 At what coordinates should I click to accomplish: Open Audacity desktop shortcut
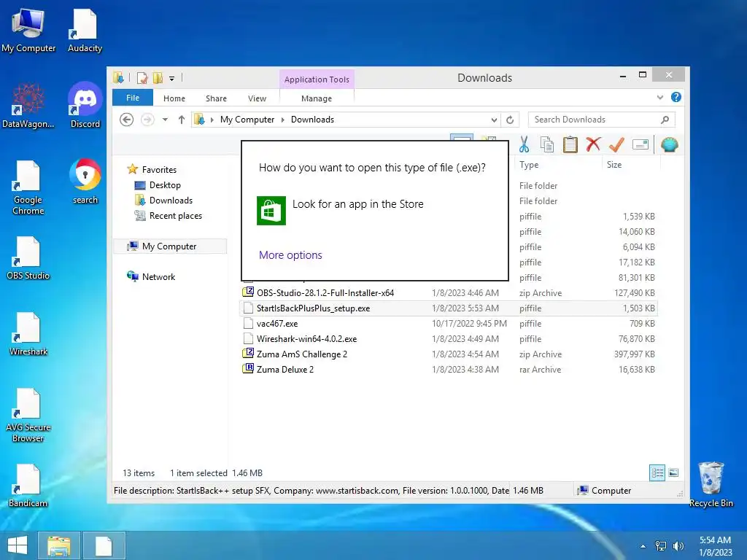(x=85, y=31)
